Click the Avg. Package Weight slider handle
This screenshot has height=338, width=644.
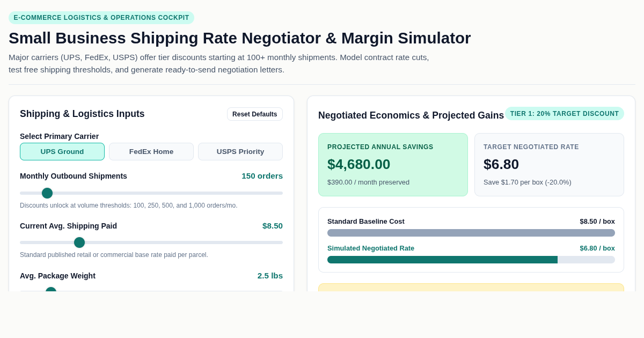pos(51,290)
